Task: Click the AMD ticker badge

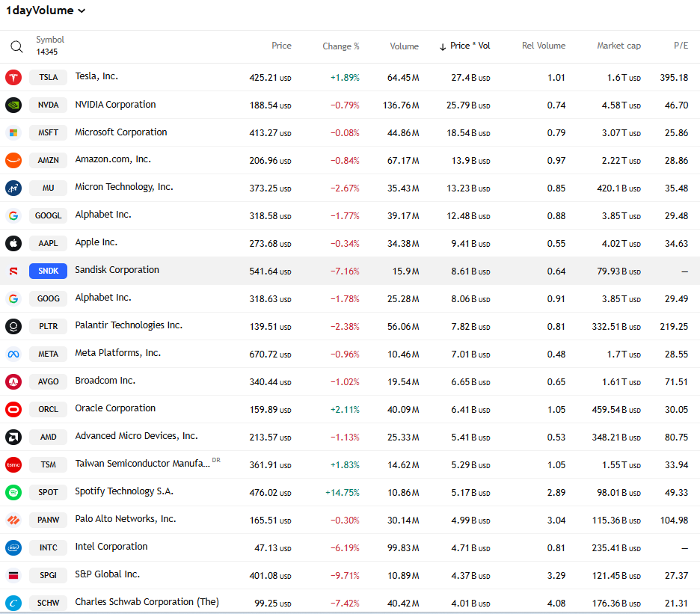Action: [x=48, y=438]
